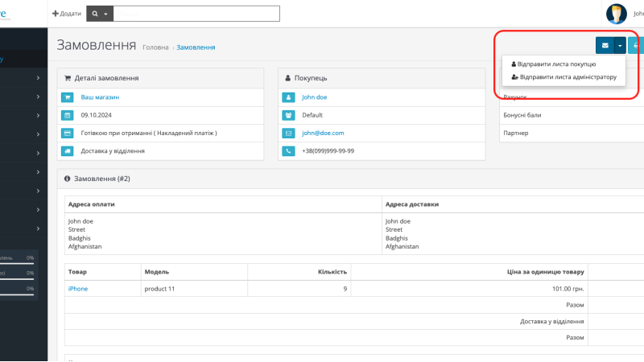Click the delivery truck icon beside 'Доставка у відділення'
The height and width of the screenshot is (362, 644).
pos(68,151)
